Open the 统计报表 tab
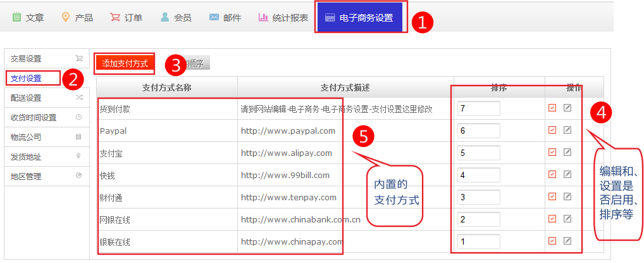644x263 pixels. [283, 18]
